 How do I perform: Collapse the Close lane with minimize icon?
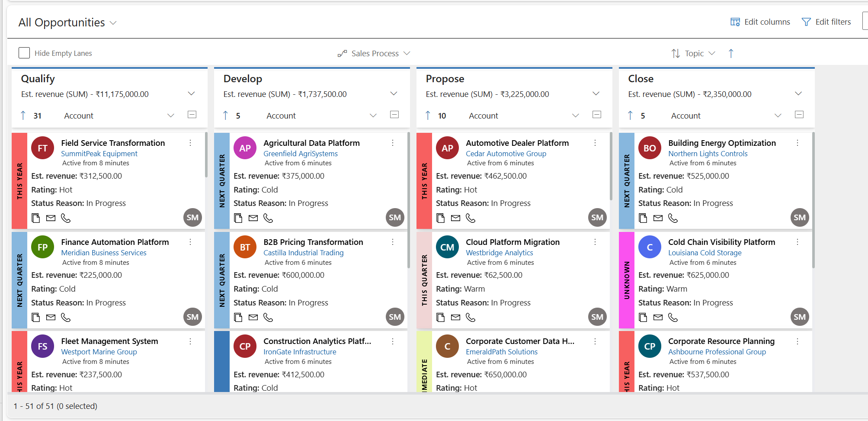click(x=799, y=115)
